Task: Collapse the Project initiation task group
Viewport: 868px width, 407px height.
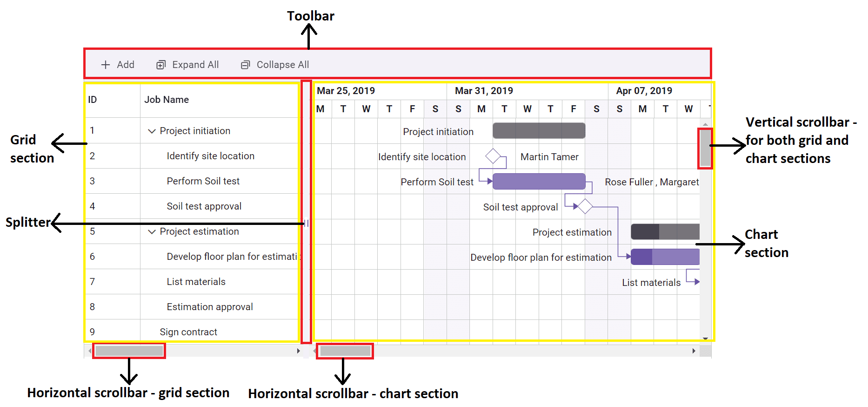Action: click(x=152, y=131)
